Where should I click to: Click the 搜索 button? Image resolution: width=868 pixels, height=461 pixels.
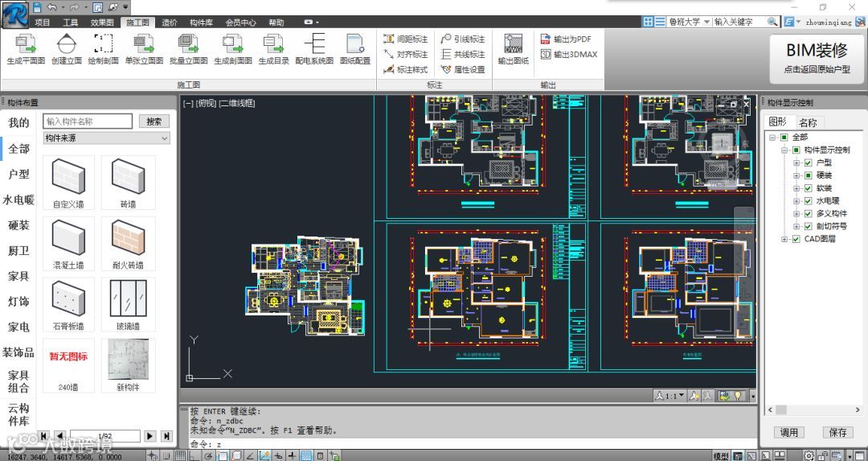(x=154, y=121)
